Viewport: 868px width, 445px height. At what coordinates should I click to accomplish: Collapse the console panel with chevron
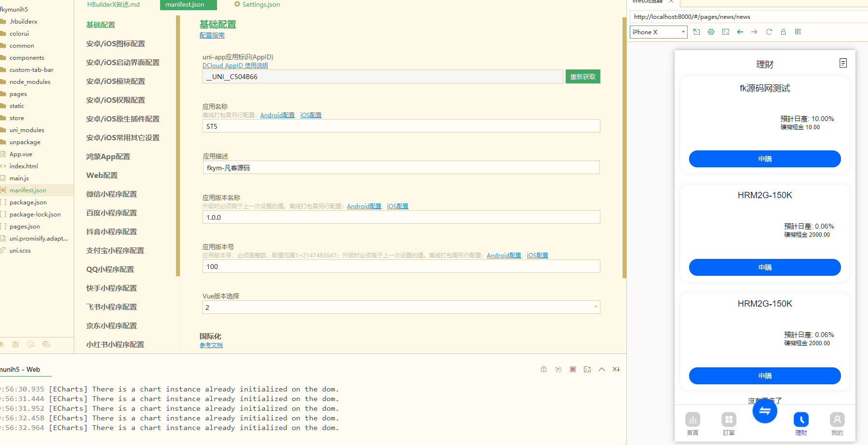[x=601, y=369]
